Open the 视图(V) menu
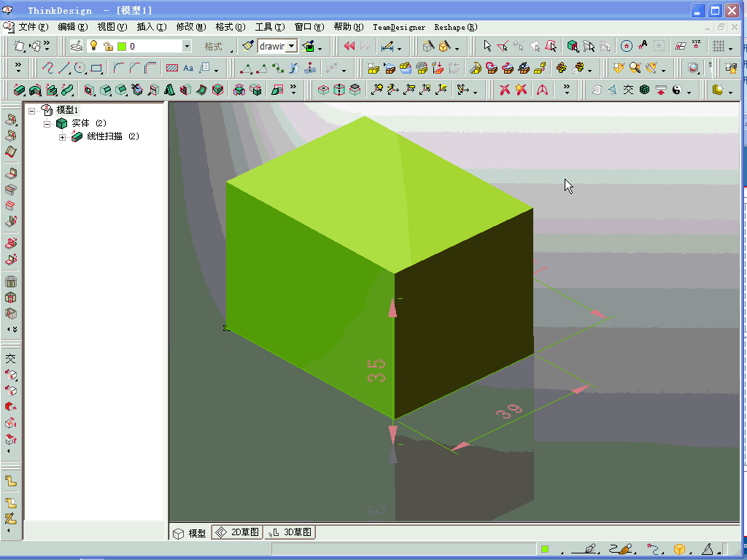747x560 pixels. point(112,27)
